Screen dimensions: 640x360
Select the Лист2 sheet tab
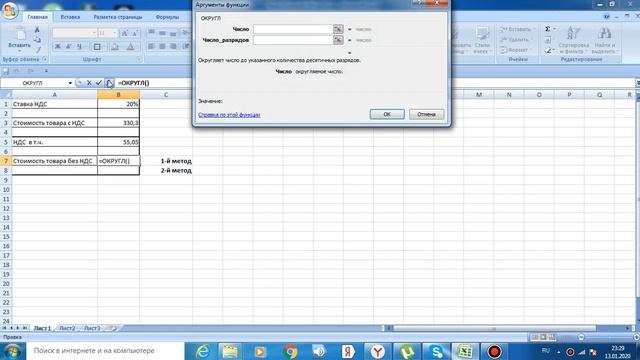pos(67,328)
